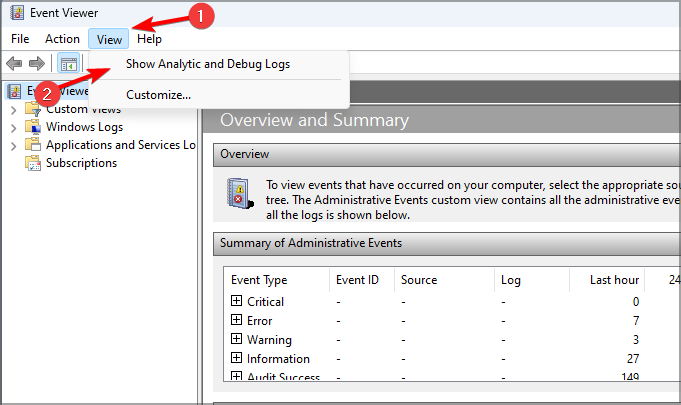The height and width of the screenshot is (405, 681).
Task: Expand the Information event type row
Action: click(x=237, y=358)
